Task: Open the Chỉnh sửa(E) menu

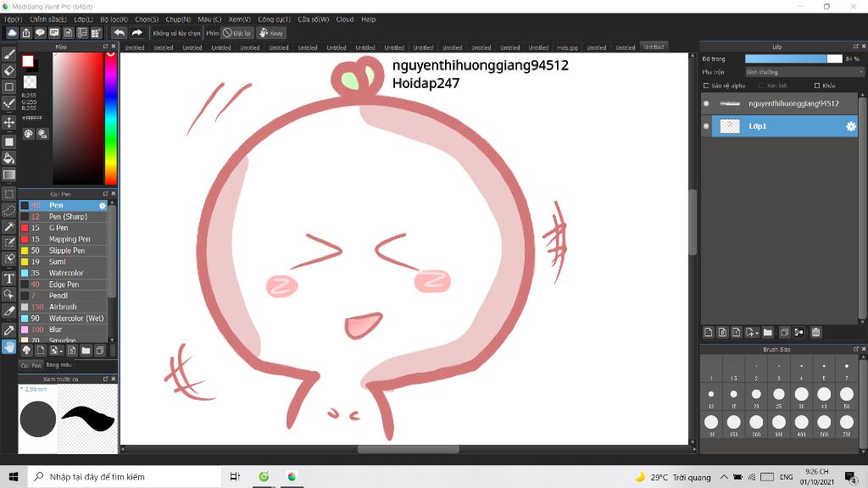Action: (x=48, y=19)
